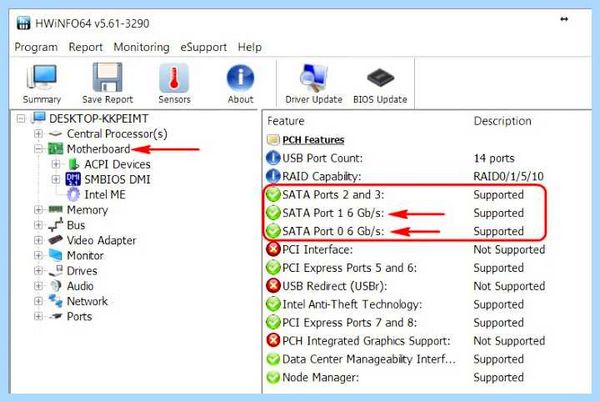Click the PCH Features folder icon

273,140
